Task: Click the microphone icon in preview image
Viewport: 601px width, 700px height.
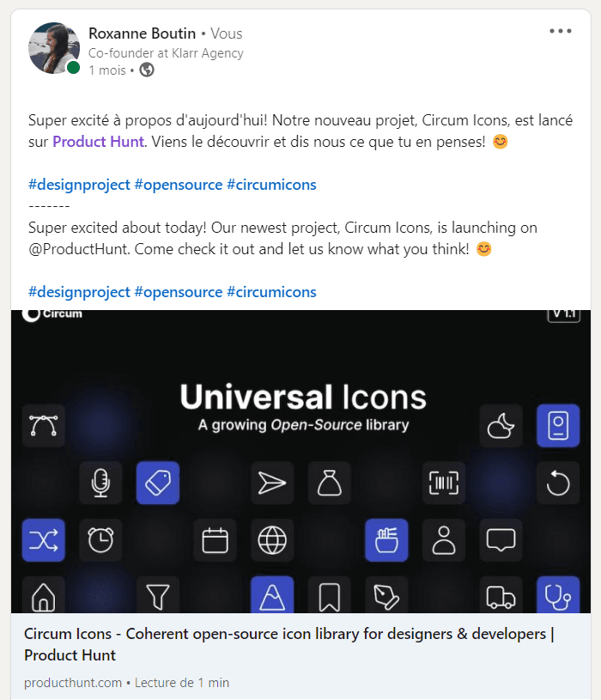Action: click(100, 483)
